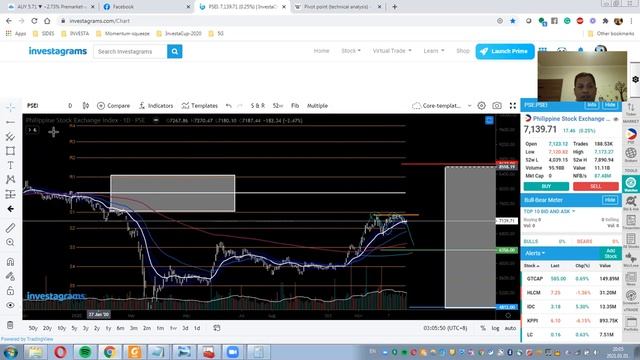Undo the last chart action

229,106
